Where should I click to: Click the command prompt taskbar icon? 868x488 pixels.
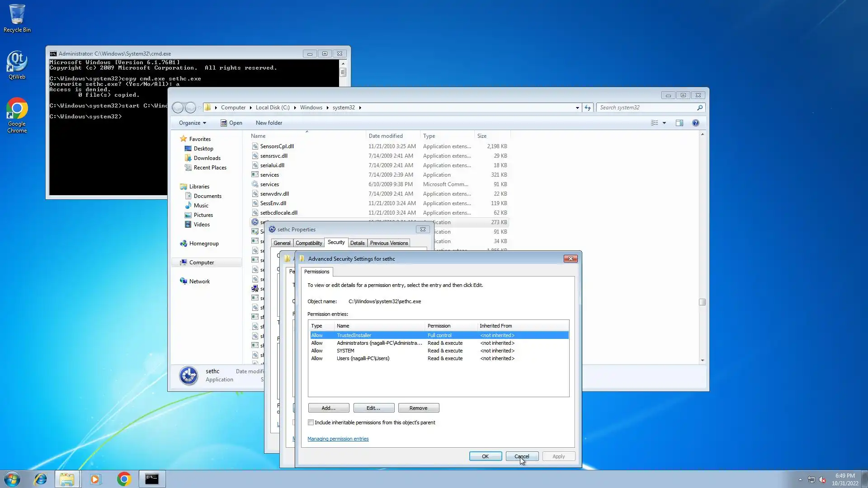[152, 479]
